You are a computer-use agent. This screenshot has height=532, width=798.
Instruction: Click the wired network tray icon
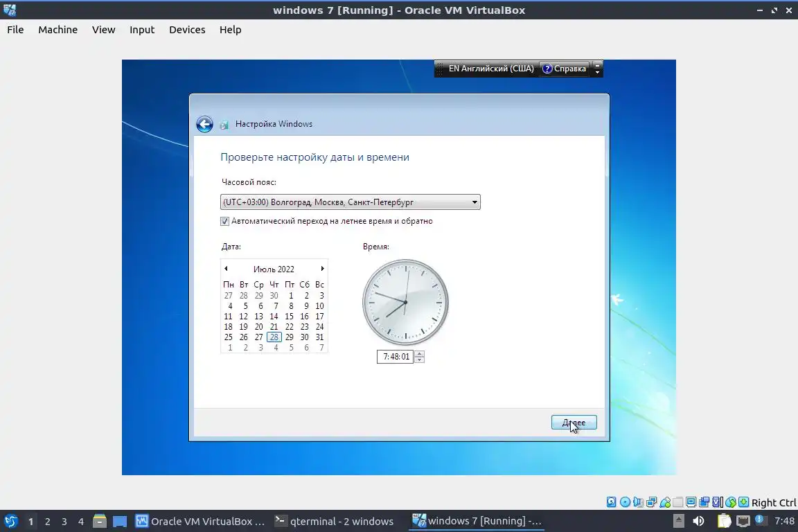(x=743, y=521)
